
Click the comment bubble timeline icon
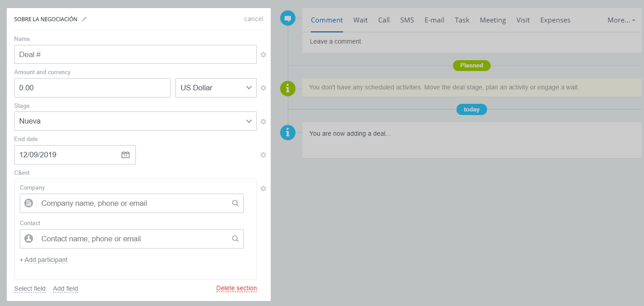point(288,18)
